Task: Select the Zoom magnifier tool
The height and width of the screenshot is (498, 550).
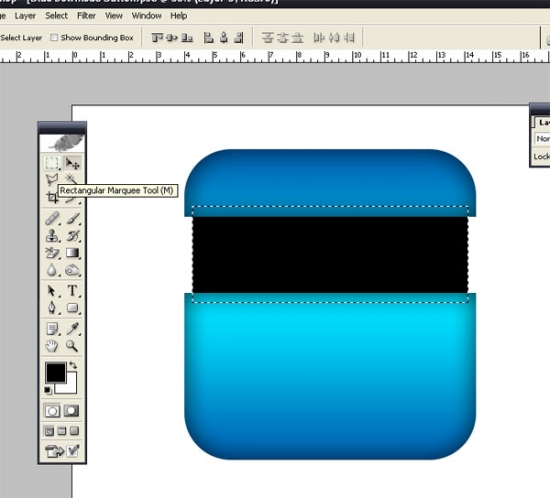Action: click(72, 346)
